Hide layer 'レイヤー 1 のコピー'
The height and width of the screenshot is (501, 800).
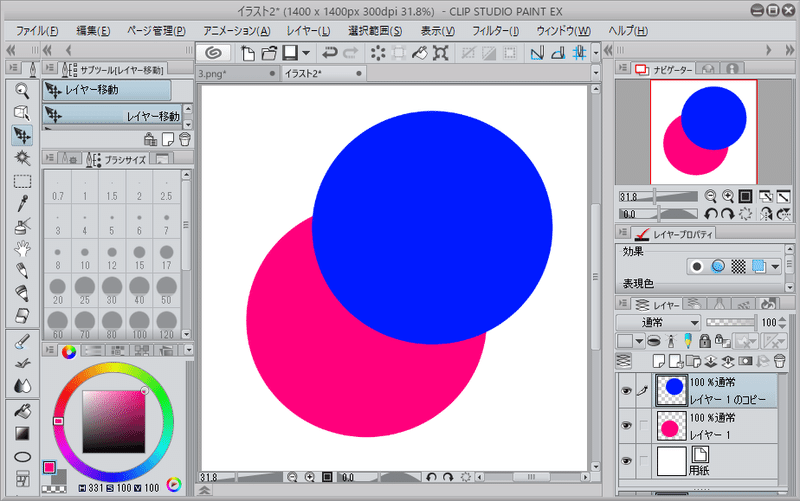[626, 391]
